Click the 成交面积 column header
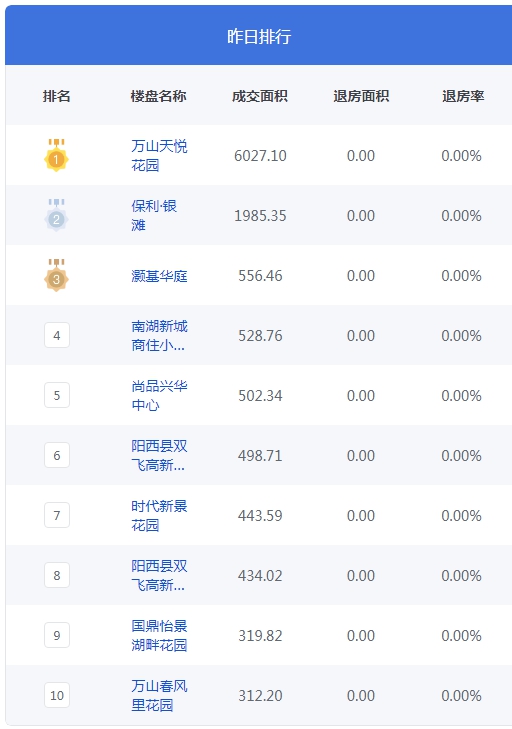Screen dimensions: 512x729 tap(260, 96)
